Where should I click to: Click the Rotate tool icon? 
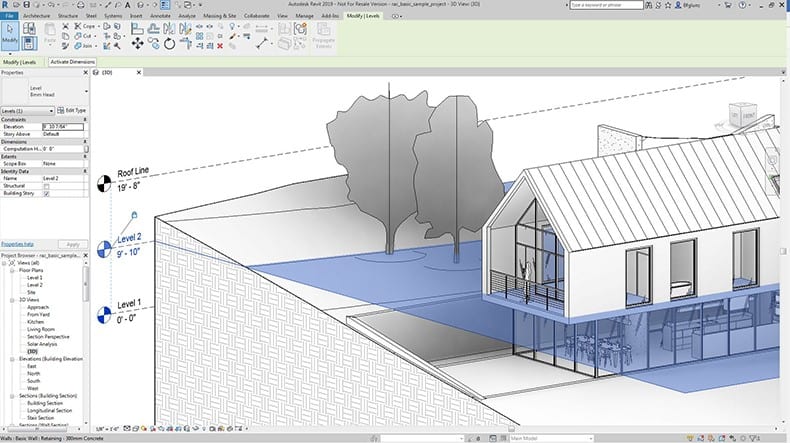pos(168,43)
